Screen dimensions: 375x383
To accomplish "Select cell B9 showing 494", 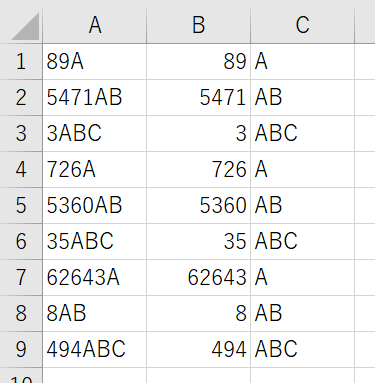I will (199, 349).
